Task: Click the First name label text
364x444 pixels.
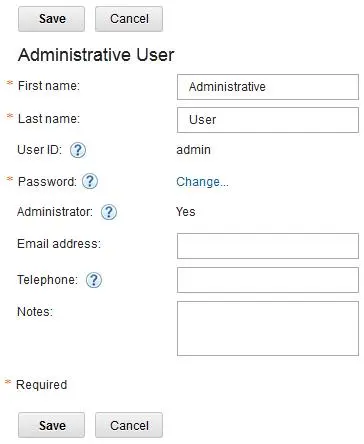Action: tap(49, 86)
